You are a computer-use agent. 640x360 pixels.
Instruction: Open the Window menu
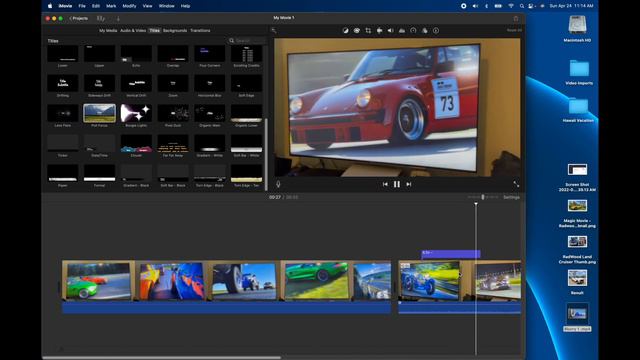167,6
